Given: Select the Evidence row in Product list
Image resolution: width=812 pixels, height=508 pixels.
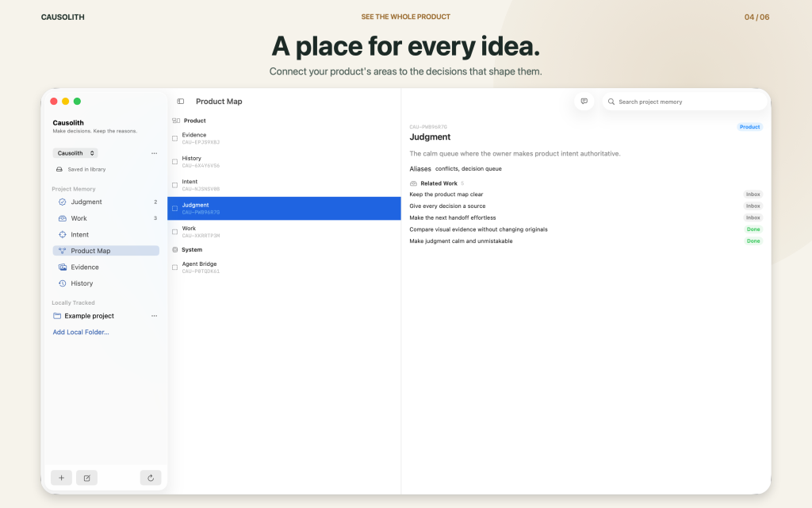Looking at the screenshot, I should tap(284, 138).
